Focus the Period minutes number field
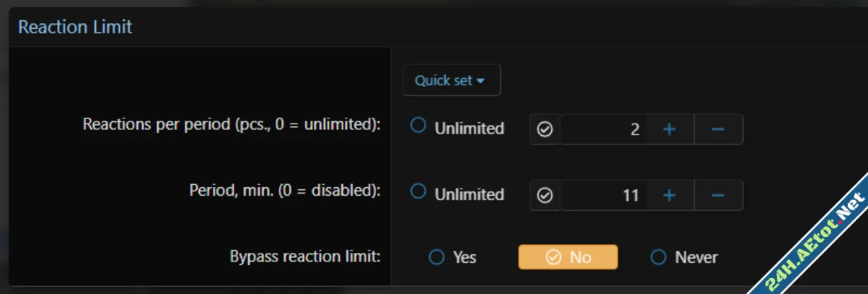 click(602, 195)
